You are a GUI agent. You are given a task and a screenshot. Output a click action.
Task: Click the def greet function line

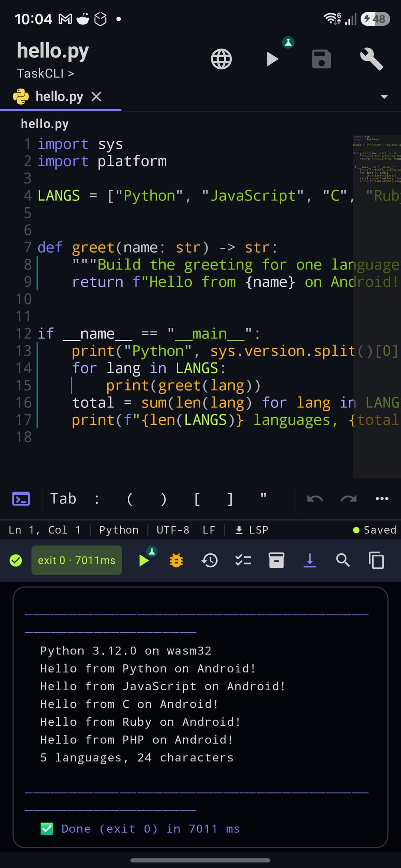tap(157, 247)
